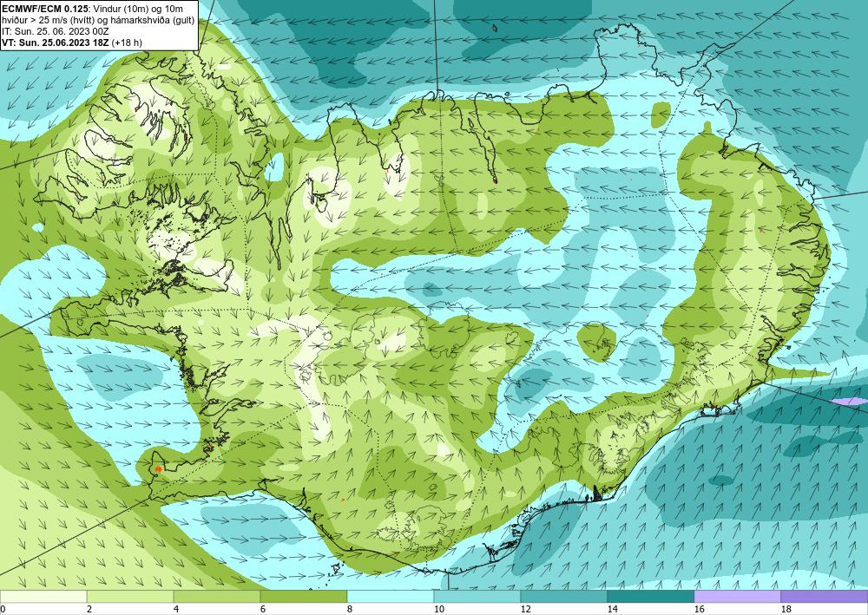Click the 18+ m/s purple legend swatch
868x615 pixels.
coord(825,597)
